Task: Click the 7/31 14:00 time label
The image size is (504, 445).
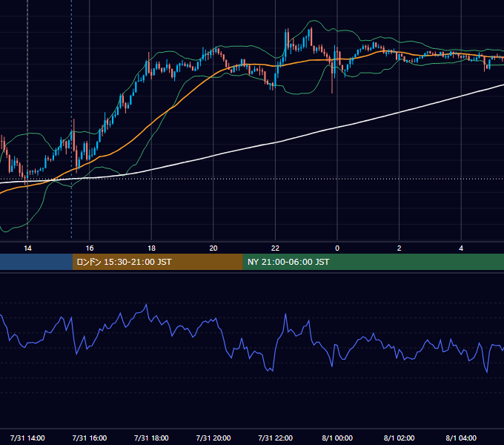Action: [x=27, y=438]
